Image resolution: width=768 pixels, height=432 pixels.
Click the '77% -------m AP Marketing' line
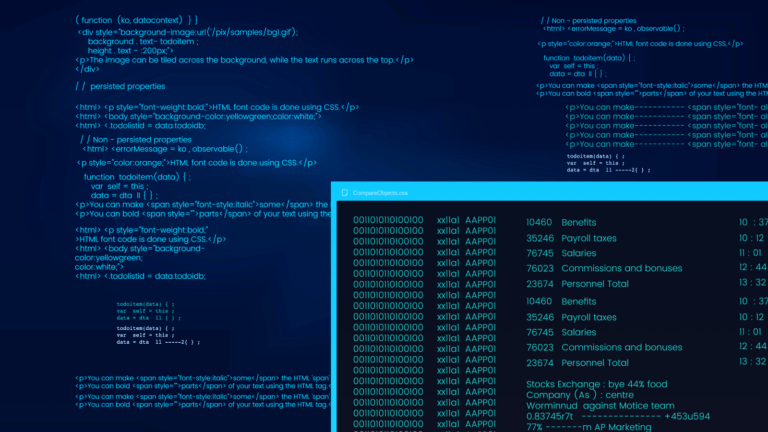589,427
